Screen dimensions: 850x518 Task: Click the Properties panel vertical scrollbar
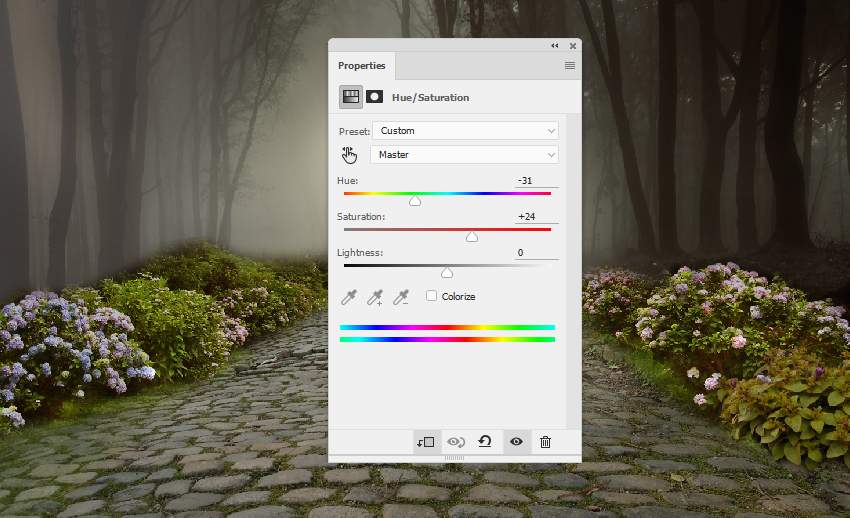click(573, 271)
